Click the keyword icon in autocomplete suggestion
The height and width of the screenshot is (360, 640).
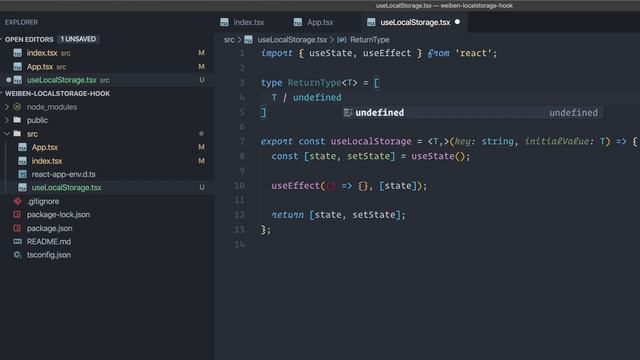(x=348, y=113)
